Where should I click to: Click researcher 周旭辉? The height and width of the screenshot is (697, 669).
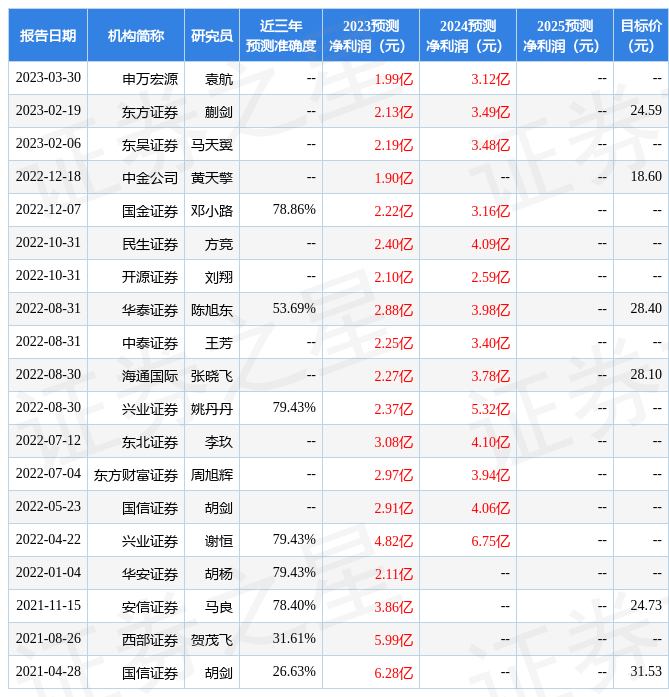click(x=212, y=474)
